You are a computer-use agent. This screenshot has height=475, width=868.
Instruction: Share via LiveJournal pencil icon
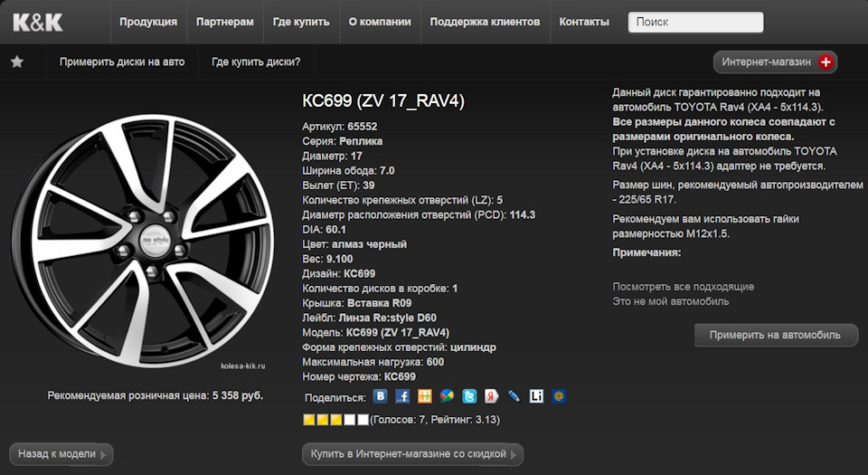pyautogui.click(x=514, y=396)
